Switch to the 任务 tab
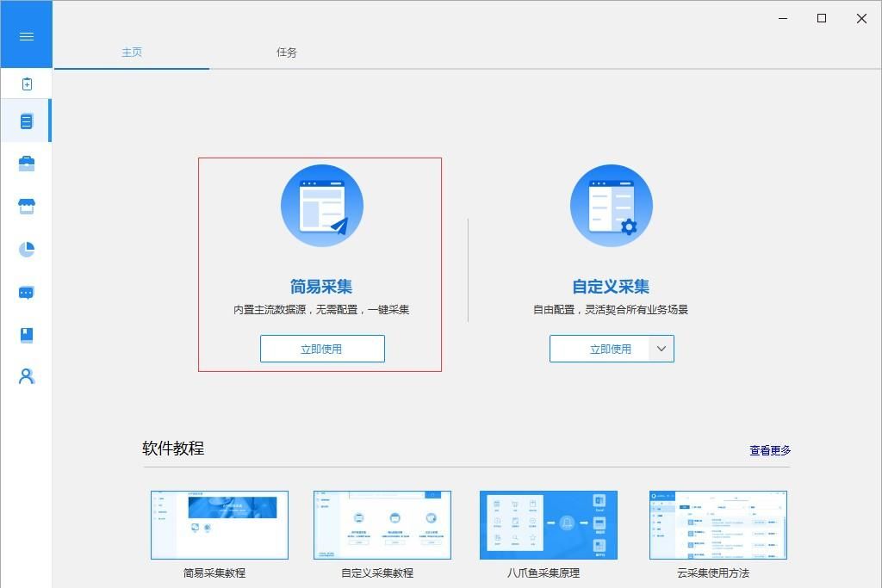882x588 pixels. [286, 53]
